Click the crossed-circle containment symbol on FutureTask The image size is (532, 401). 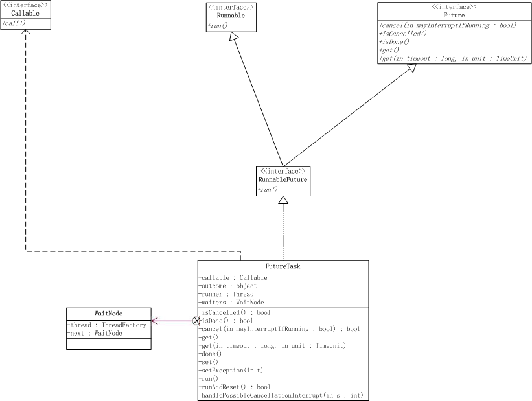click(x=196, y=321)
